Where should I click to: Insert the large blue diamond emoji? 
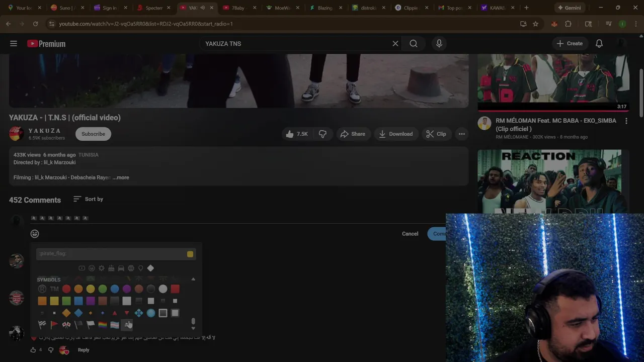click(x=78, y=313)
